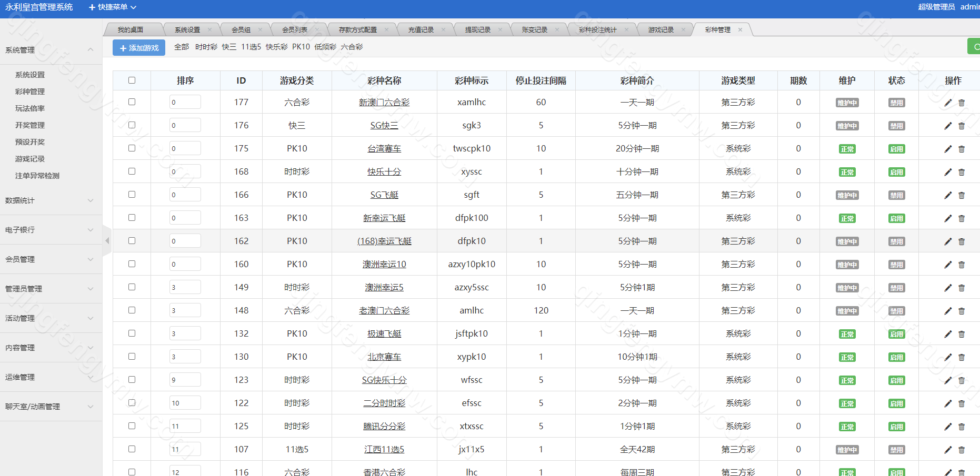The height and width of the screenshot is (476, 980).
Task: Tick the select-all checkbox in table header
Action: (132, 80)
